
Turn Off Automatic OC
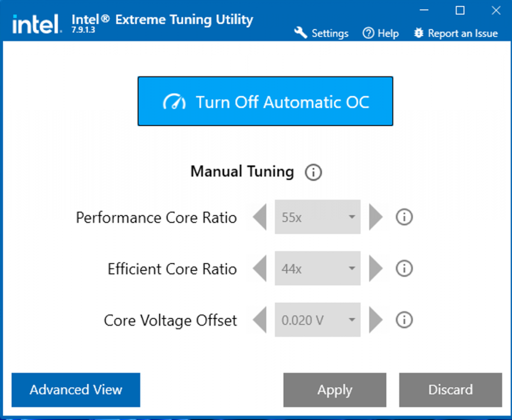[x=265, y=101]
